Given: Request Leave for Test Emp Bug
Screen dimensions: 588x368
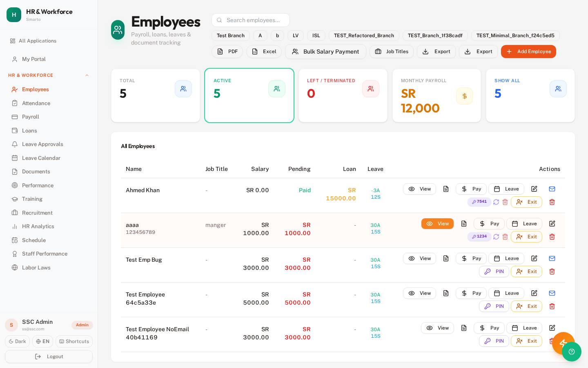Looking at the screenshot, I should [506, 258].
